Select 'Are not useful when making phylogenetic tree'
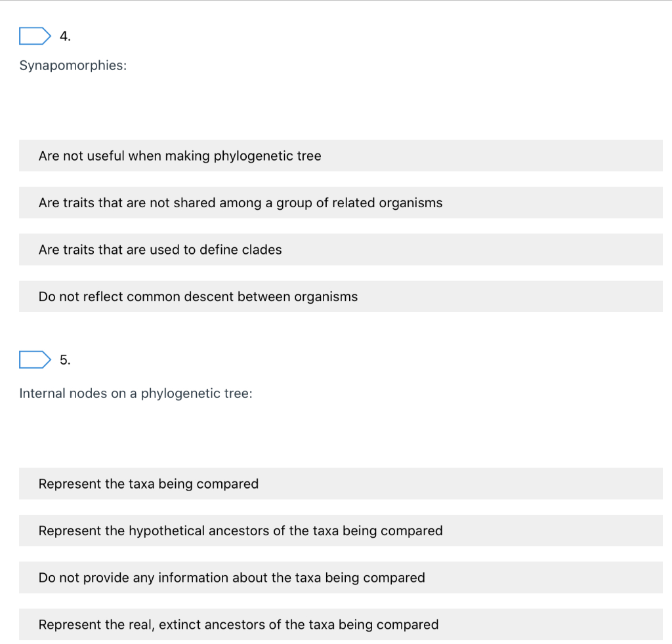 click(x=341, y=155)
